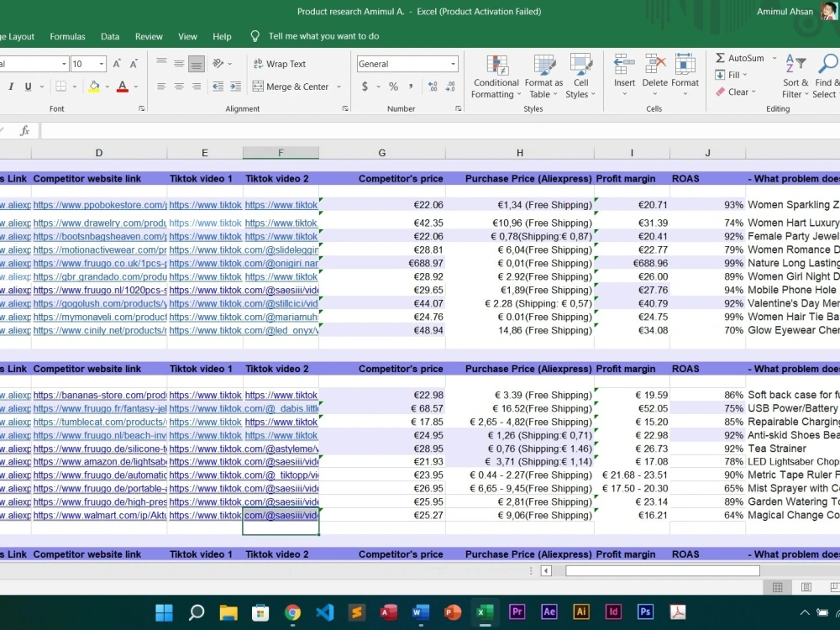Screen dimensions: 840x630
Task: Open the Page Layout tab
Action: pos(18,36)
